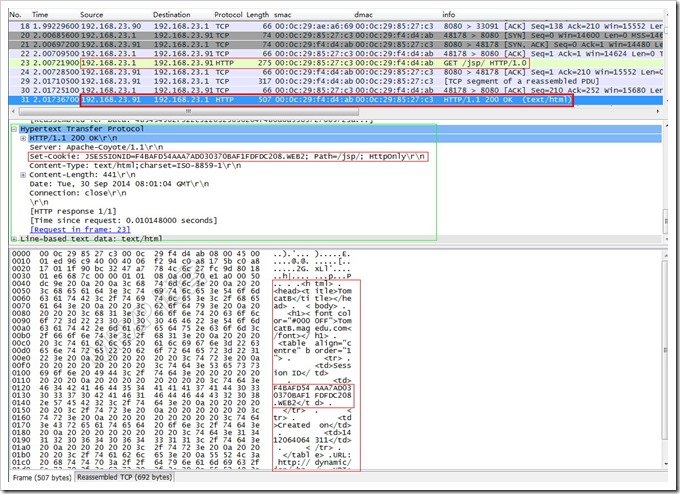This screenshot has width=680, height=494.
Task: Select the Server: Apache-Coyote/1.1 line
Action: click(x=96, y=147)
